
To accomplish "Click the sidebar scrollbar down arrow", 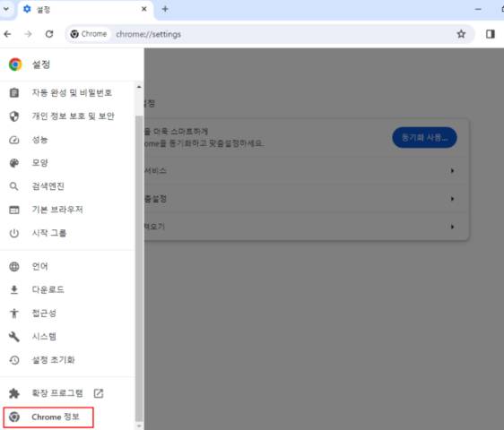I will coord(139,426).
